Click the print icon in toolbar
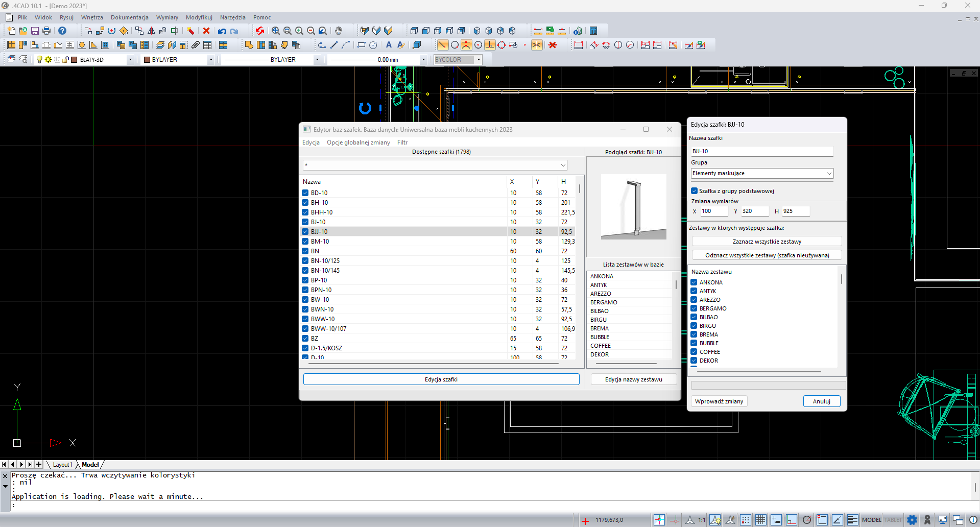The width and height of the screenshot is (980, 527). (x=46, y=31)
